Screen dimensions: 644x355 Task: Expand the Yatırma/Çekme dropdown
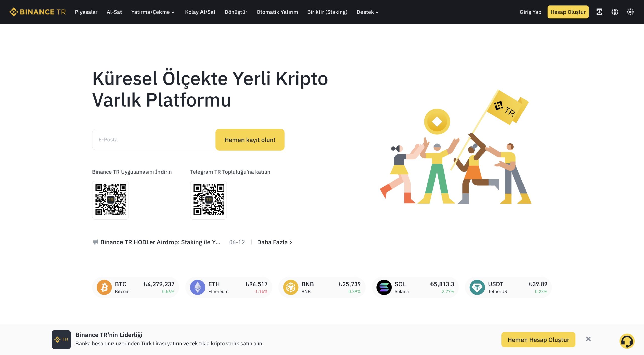pyautogui.click(x=153, y=12)
